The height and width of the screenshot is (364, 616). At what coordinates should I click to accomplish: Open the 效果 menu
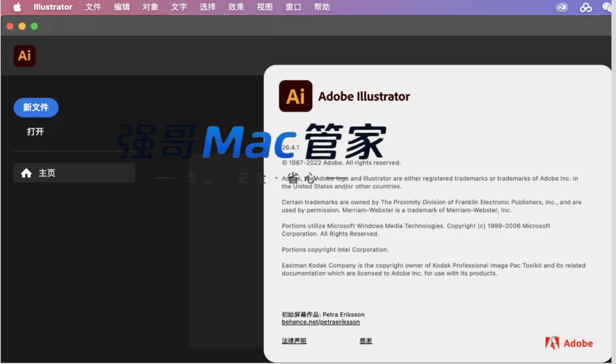pos(236,7)
